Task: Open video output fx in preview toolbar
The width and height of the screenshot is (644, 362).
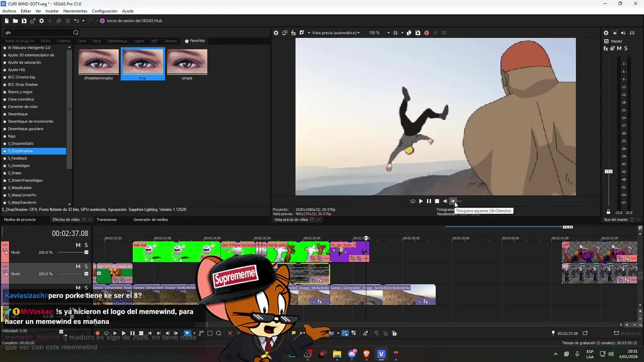Action: 293,33
